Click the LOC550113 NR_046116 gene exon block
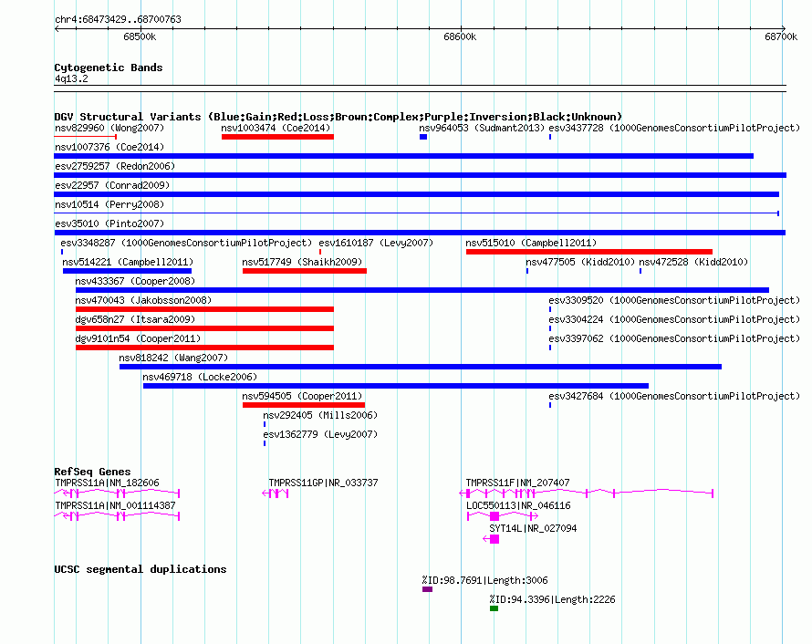The image size is (812, 644). 494,516
